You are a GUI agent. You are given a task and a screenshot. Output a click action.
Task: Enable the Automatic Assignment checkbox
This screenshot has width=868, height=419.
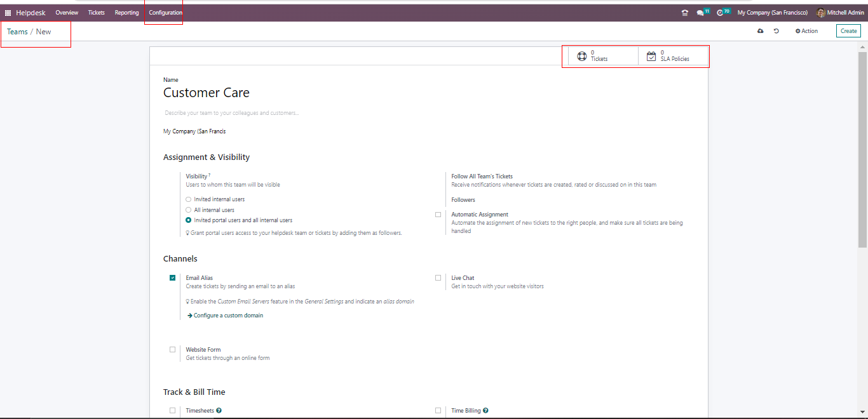point(438,215)
